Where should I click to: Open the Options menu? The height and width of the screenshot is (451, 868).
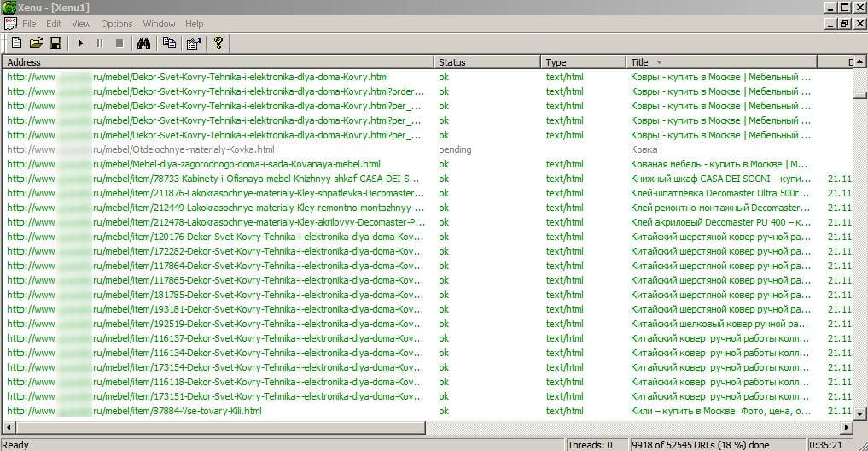(117, 24)
